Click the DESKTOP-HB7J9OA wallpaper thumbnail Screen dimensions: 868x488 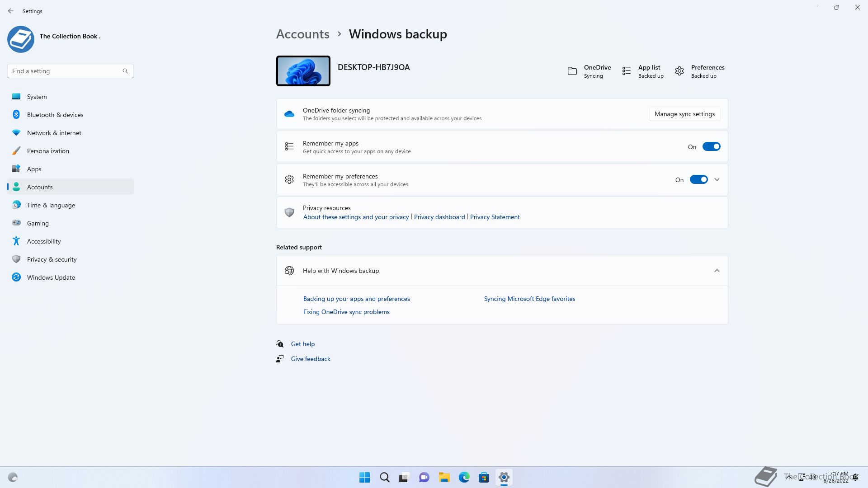(x=303, y=71)
